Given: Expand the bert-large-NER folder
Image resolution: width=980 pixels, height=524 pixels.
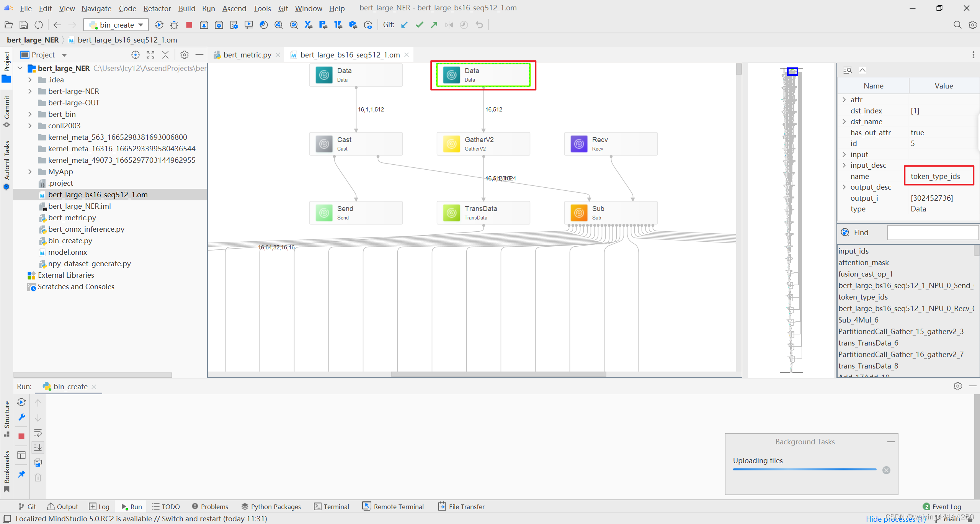Looking at the screenshot, I should click(x=30, y=91).
